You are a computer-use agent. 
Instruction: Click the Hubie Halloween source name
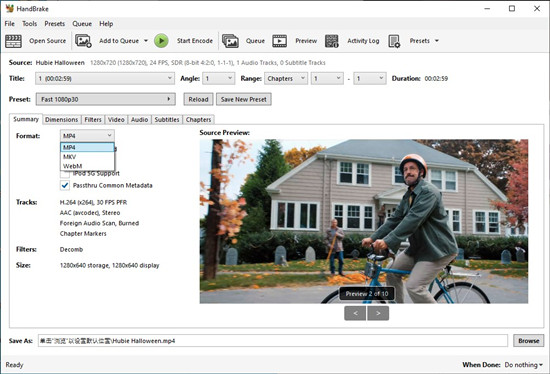pyautogui.click(x=60, y=63)
